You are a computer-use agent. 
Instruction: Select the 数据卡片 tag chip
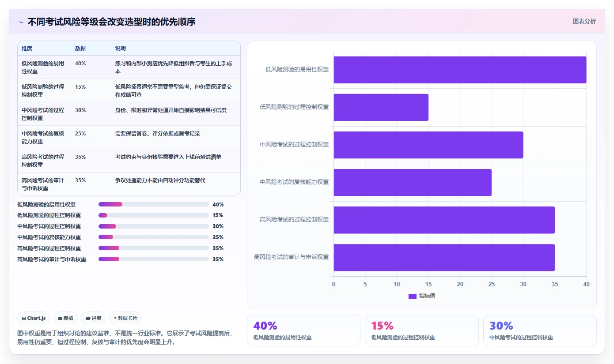point(125,318)
